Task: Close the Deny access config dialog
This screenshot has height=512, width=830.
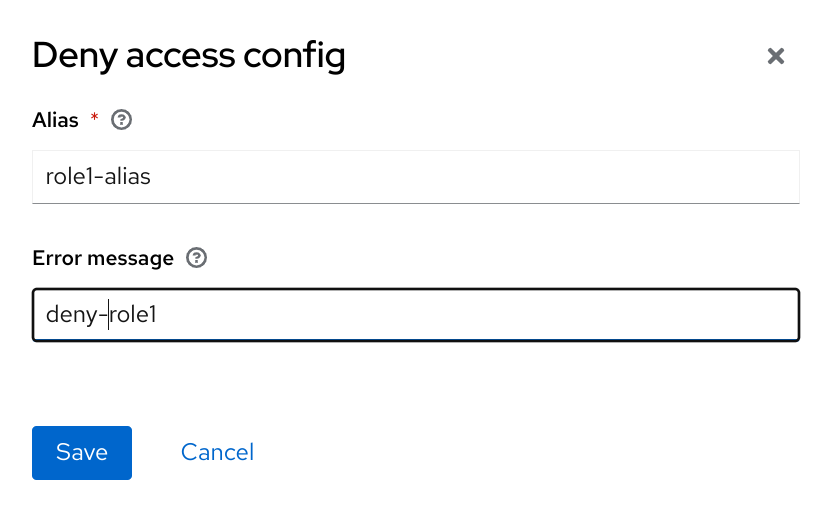Action: coord(775,56)
